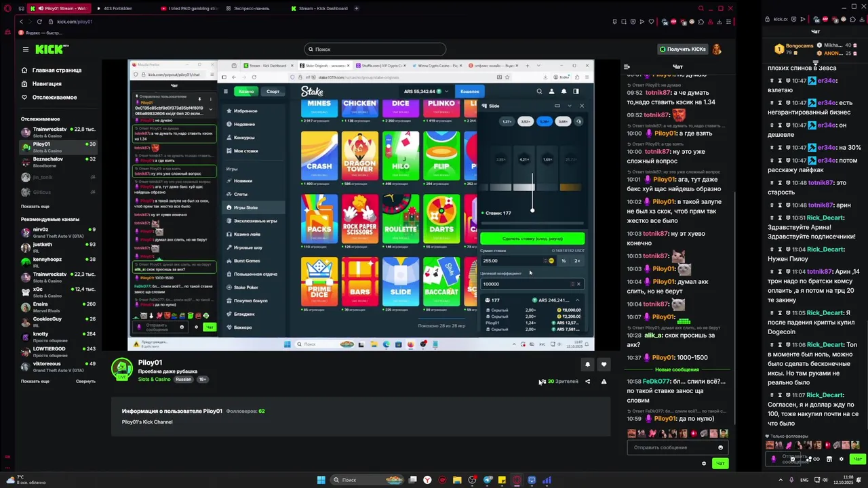
Task: Open kennyhoopz recommended channel
Action: [58, 262]
